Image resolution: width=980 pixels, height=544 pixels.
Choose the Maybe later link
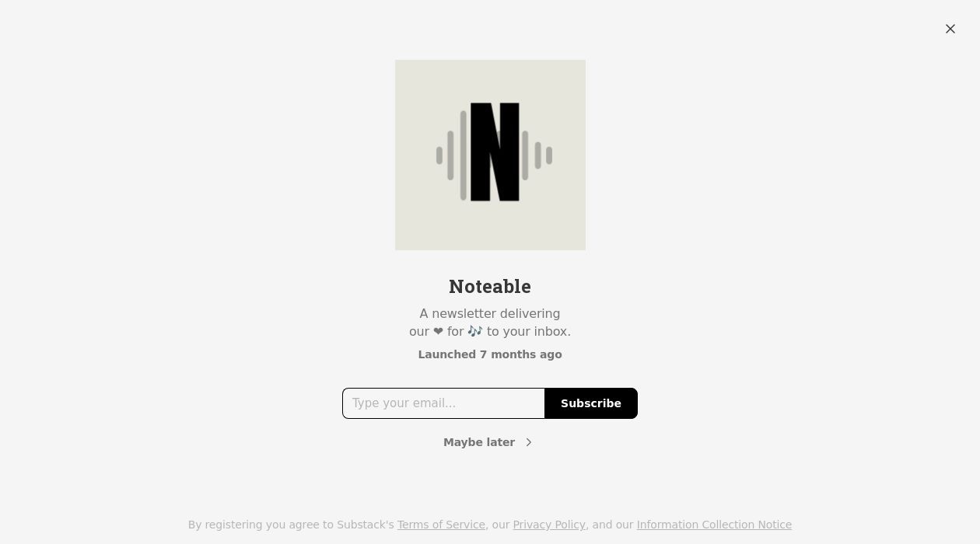[x=479, y=442]
